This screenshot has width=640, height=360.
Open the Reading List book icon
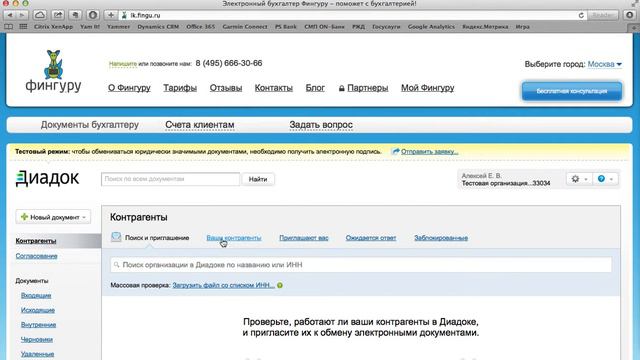pos(9,27)
